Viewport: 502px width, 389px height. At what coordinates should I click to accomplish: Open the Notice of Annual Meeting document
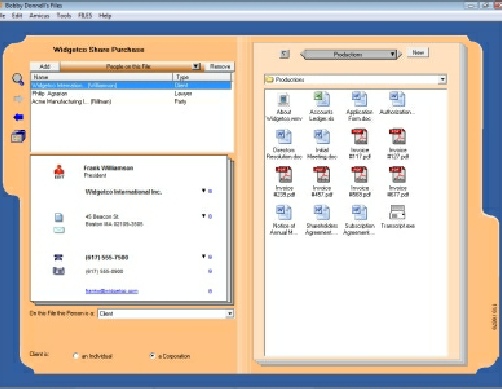click(x=284, y=221)
